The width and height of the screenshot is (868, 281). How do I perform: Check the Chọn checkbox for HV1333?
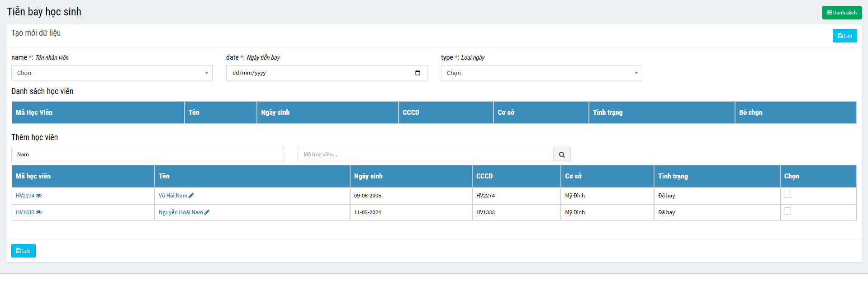[787, 211]
